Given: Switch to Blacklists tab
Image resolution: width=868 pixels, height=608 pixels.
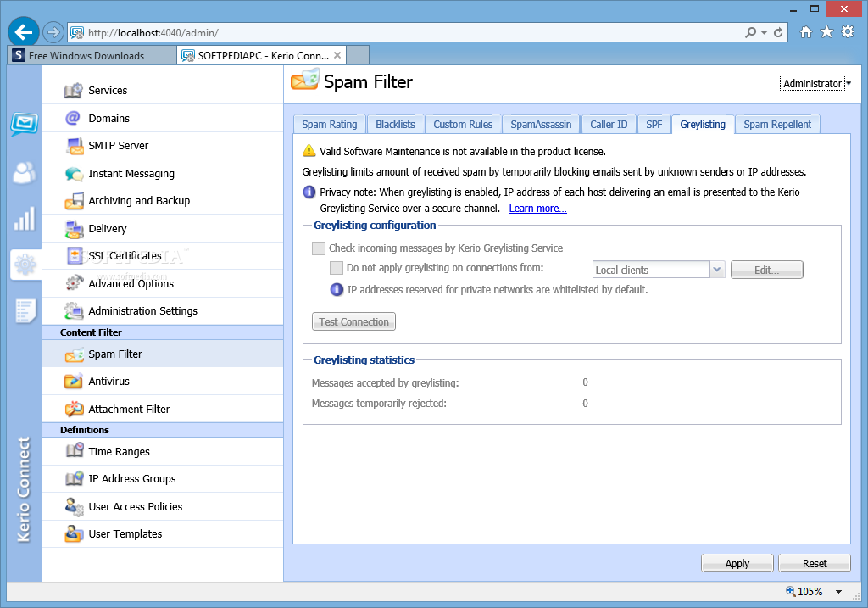Looking at the screenshot, I should click(x=395, y=125).
